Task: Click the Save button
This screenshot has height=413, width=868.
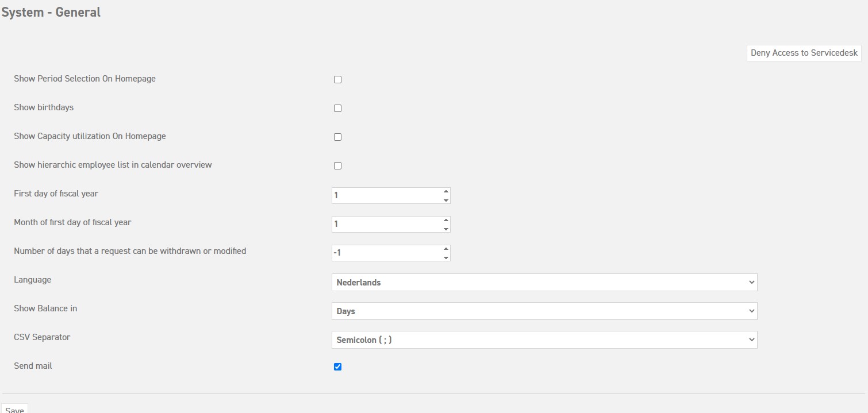Action: (x=14, y=408)
